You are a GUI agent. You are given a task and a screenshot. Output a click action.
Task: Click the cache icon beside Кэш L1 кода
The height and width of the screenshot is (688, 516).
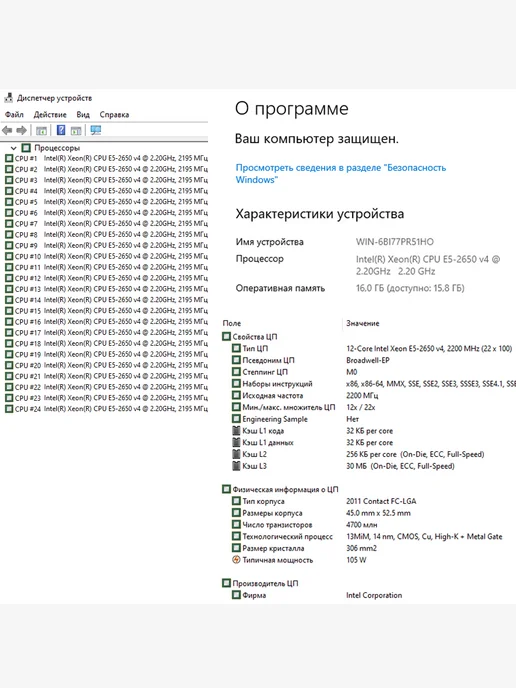click(236, 431)
